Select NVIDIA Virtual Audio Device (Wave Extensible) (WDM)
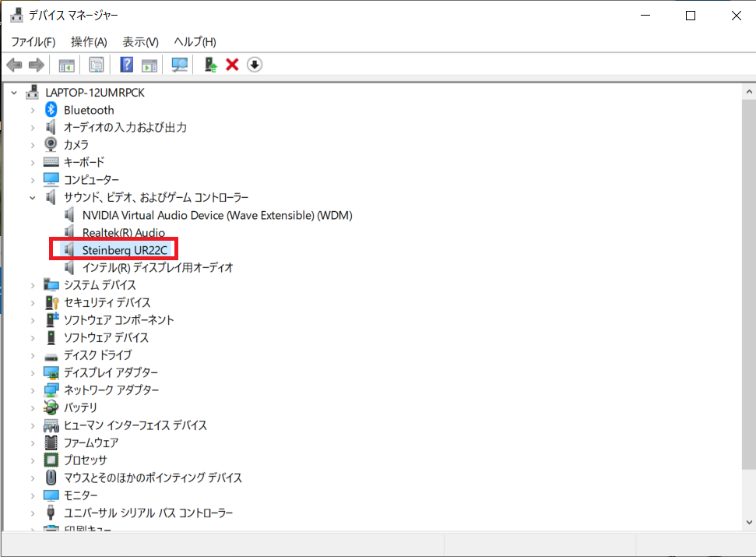Screen dimensions: 756x557 tap(217, 215)
